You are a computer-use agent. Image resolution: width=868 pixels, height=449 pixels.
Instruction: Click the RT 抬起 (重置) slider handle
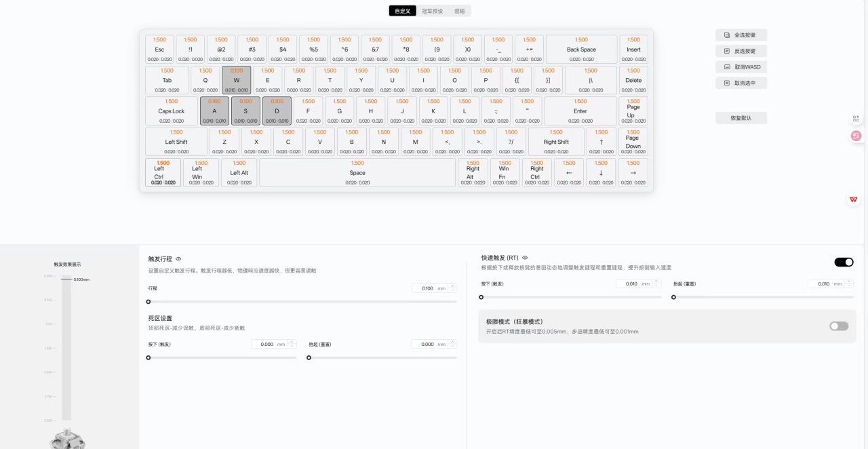(x=673, y=297)
